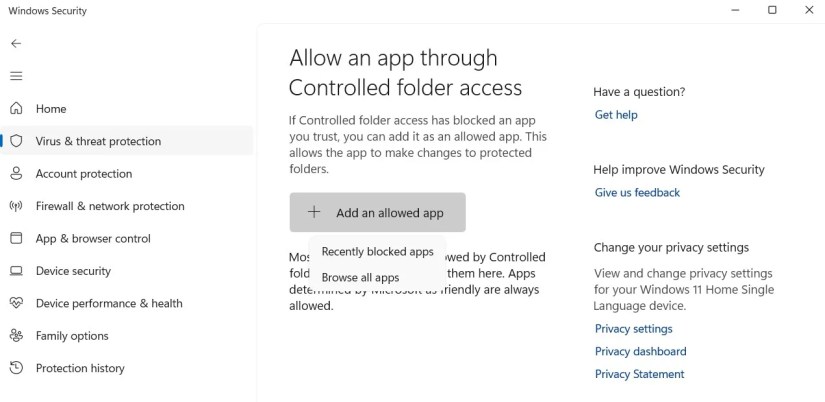The image size is (825, 402).
Task: Open Family options people icon
Action: coord(16,336)
